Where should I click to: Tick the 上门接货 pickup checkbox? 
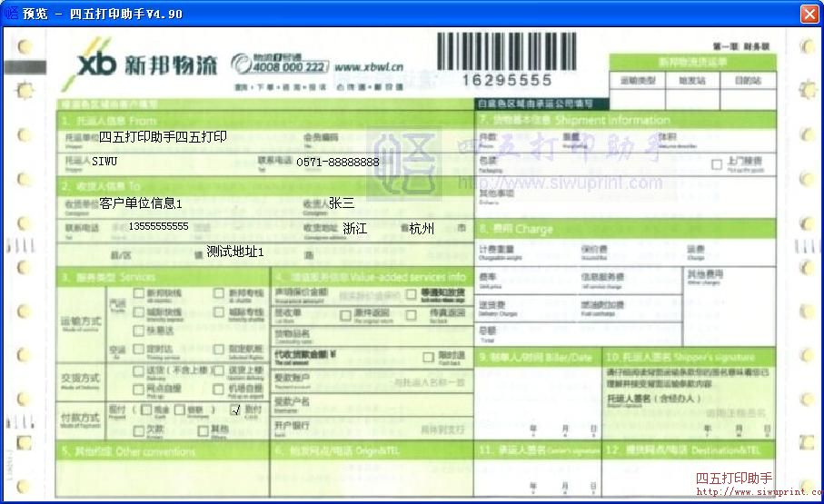[717, 164]
